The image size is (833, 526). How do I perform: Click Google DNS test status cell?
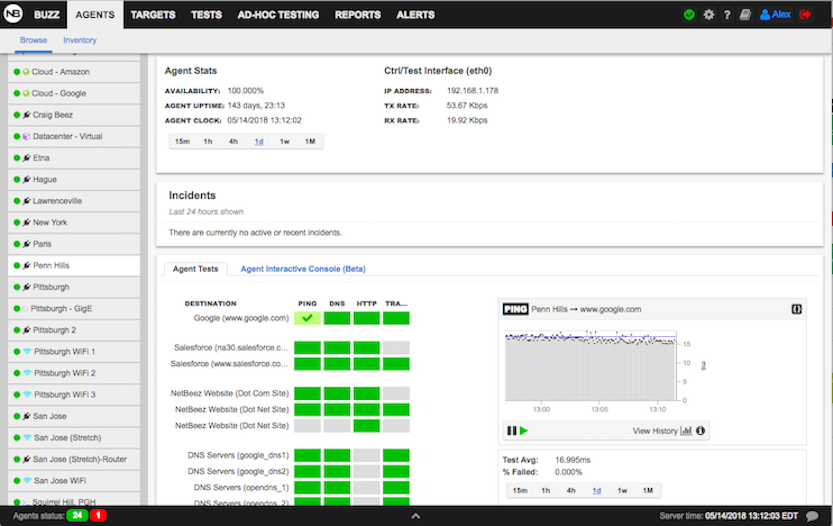[x=337, y=318]
